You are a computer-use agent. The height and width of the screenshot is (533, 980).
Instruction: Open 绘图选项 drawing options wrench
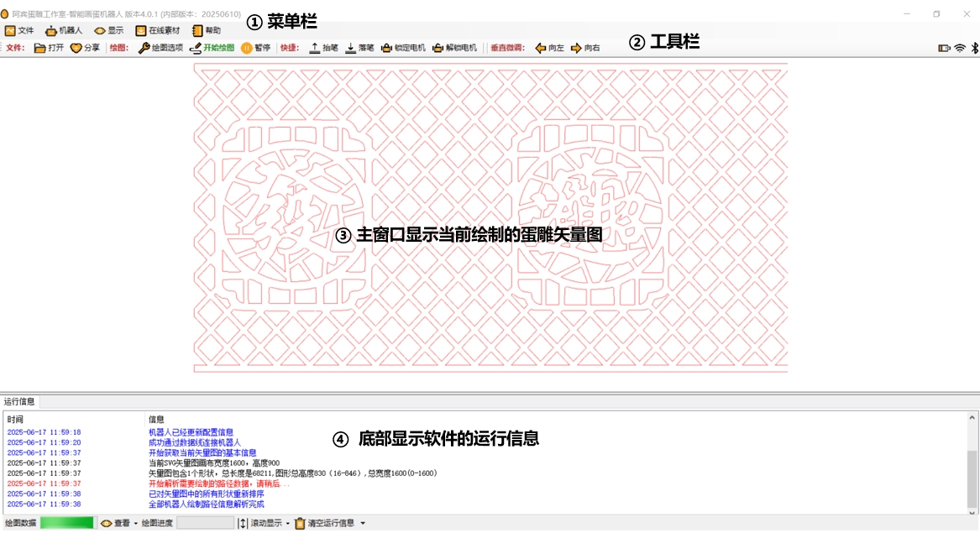click(x=144, y=48)
